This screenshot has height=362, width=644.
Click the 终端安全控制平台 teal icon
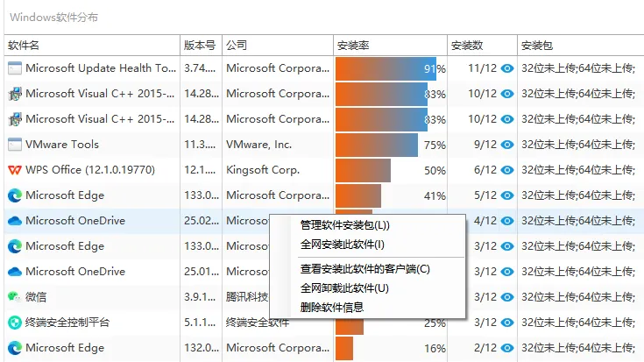coord(15,323)
